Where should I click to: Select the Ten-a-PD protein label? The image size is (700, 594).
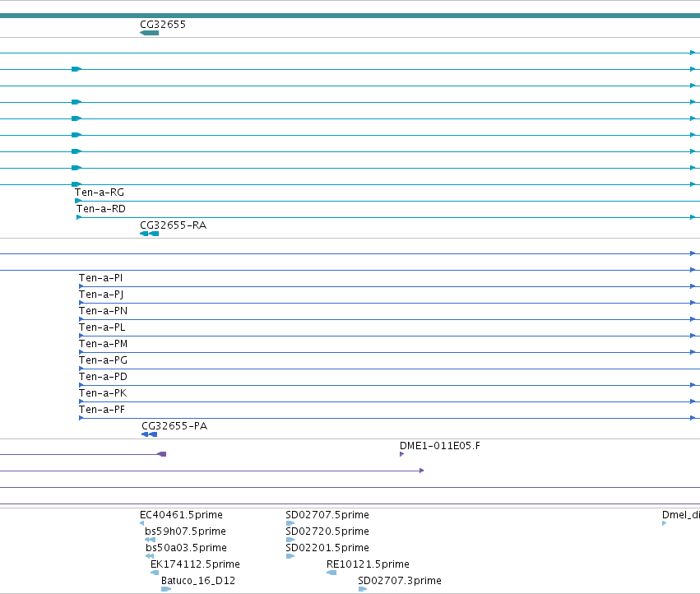point(103,377)
